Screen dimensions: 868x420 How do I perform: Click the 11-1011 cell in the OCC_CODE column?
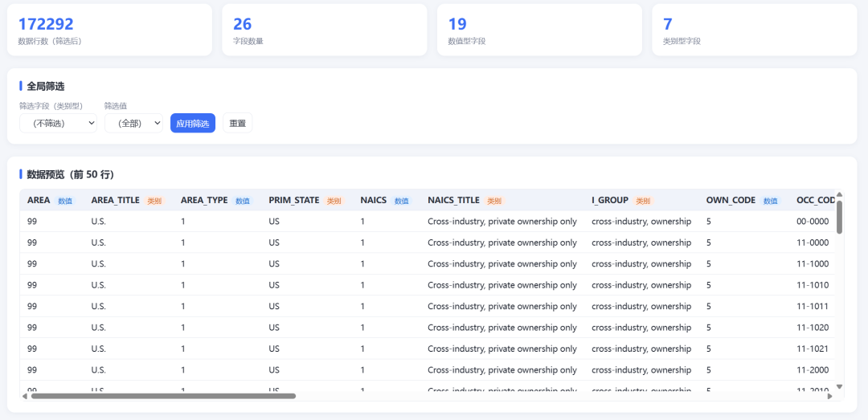(812, 306)
